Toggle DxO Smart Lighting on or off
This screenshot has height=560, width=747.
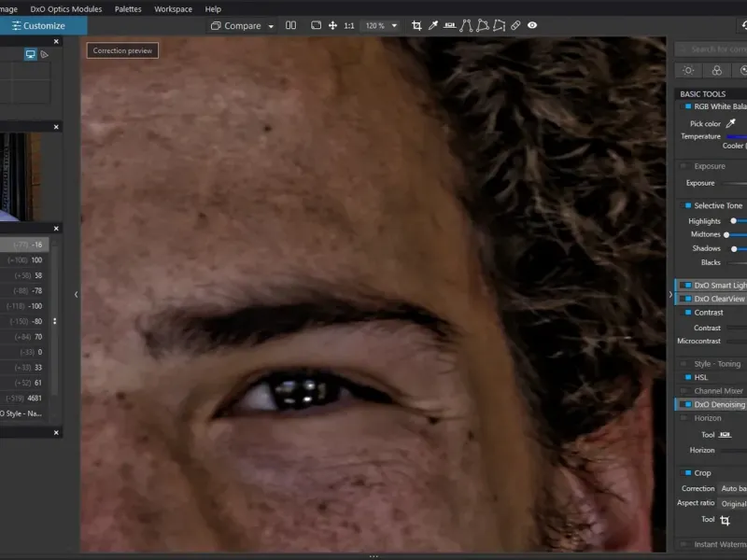[688, 286]
